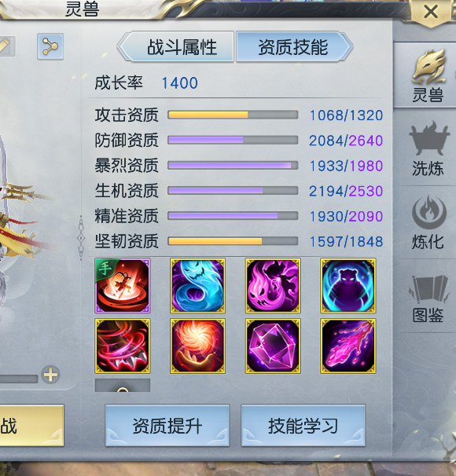
Task: Click the 攻击资质 progress bar
Action: coord(233,115)
